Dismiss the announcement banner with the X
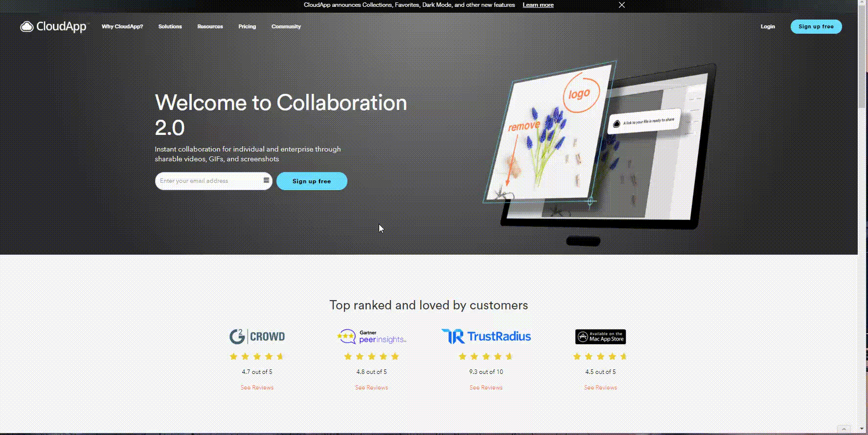 pos(622,5)
